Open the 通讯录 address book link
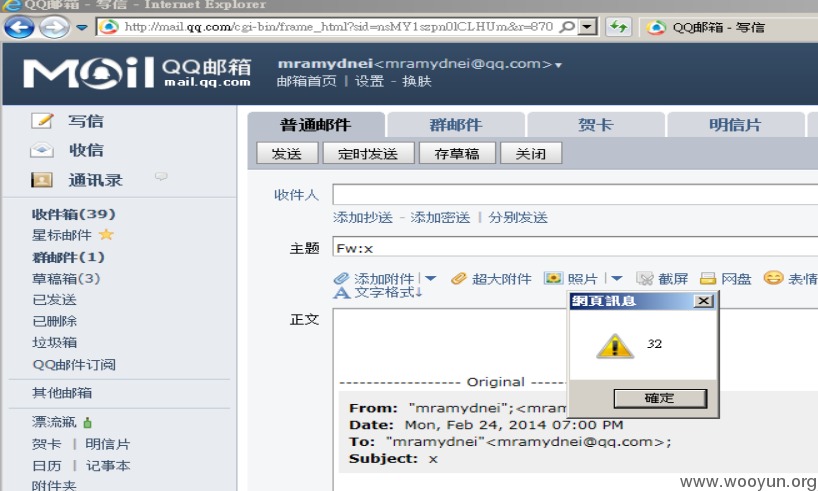 [95, 181]
